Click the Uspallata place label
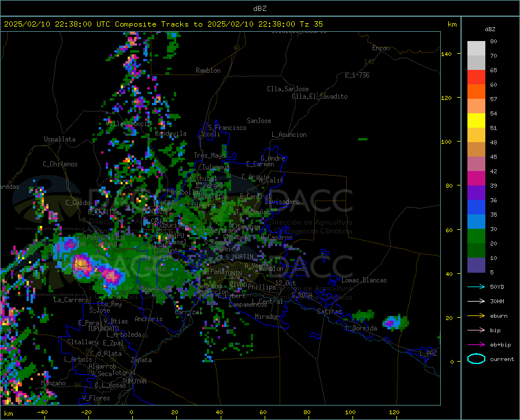The width and height of the screenshot is (520, 420). [x=60, y=139]
